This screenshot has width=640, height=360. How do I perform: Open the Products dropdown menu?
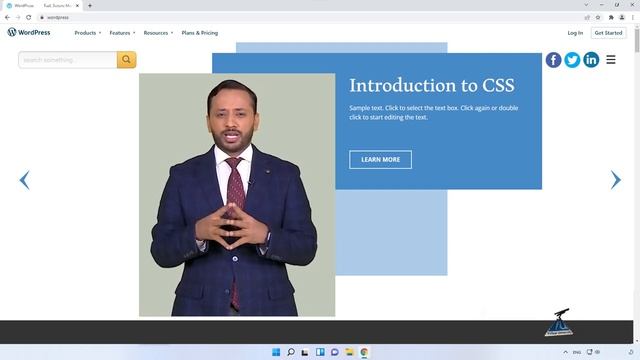tap(88, 33)
